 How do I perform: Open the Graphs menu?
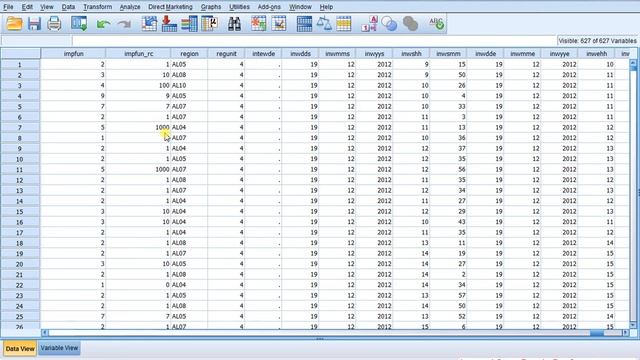pyautogui.click(x=211, y=7)
